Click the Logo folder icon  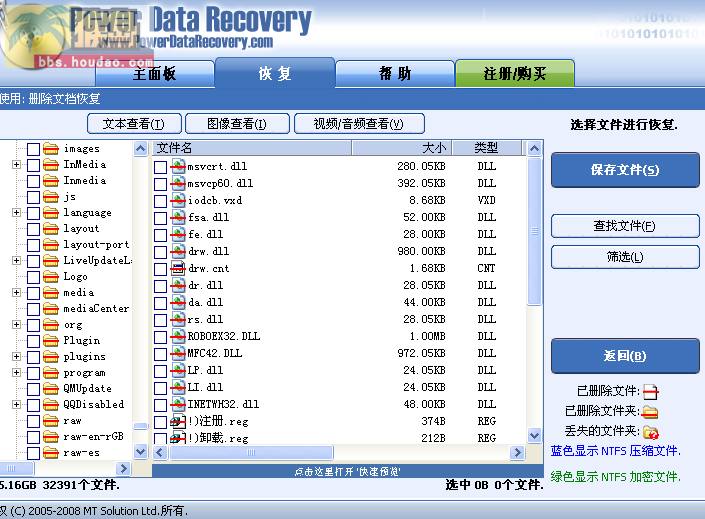[x=51, y=277]
